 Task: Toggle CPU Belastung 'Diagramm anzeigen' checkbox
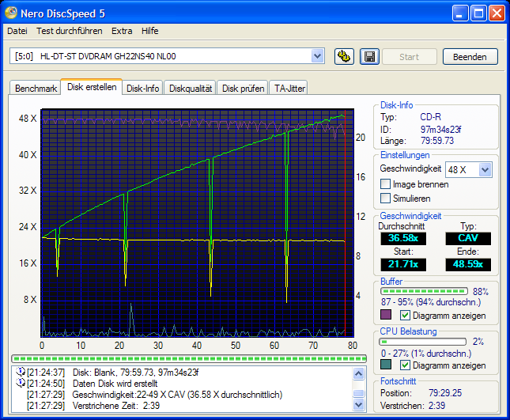click(x=405, y=365)
